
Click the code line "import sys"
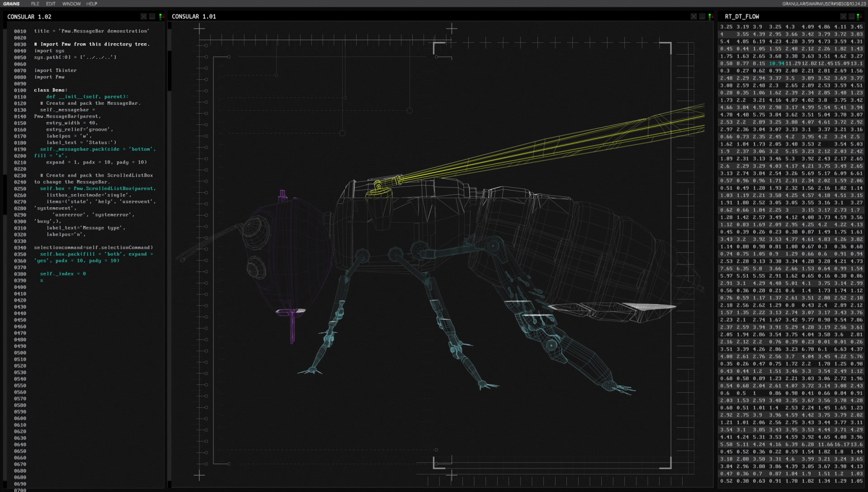click(x=49, y=51)
